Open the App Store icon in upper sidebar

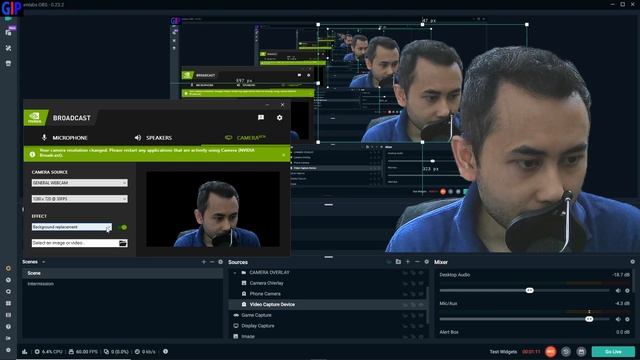[x=8, y=64]
